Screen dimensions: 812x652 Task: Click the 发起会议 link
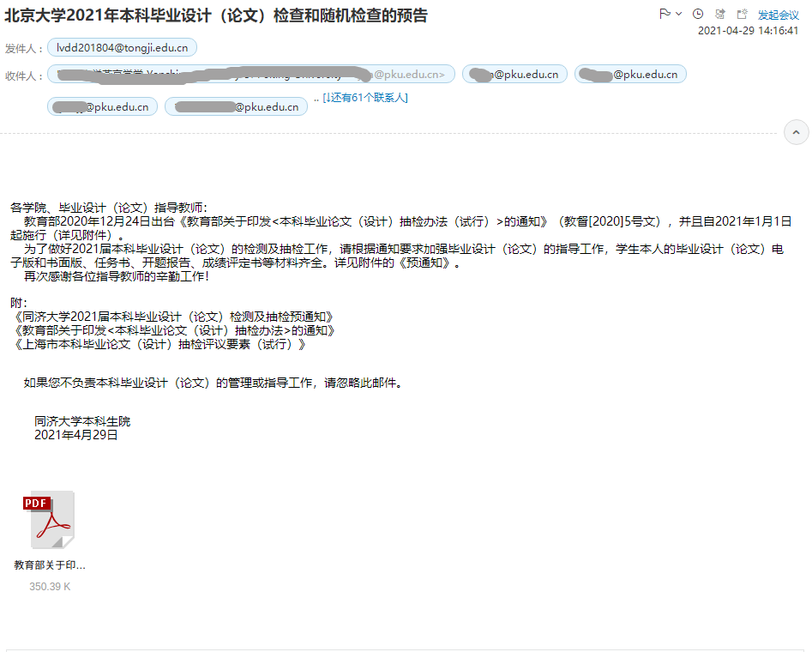pyautogui.click(x=778, y=15)
